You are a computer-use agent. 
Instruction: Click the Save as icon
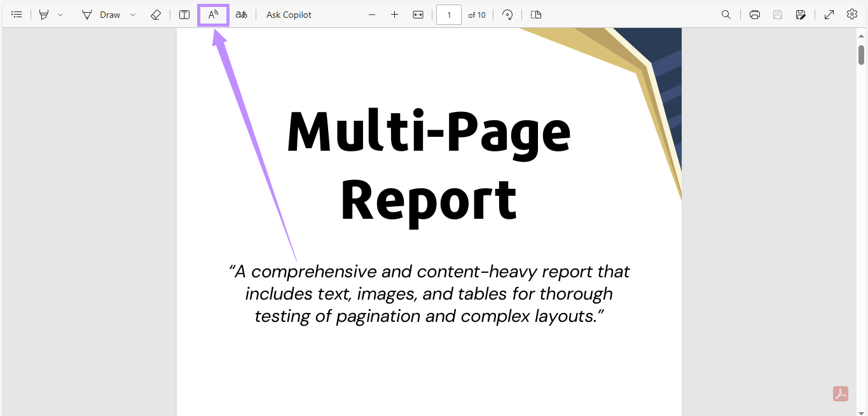tap(801, 15)
